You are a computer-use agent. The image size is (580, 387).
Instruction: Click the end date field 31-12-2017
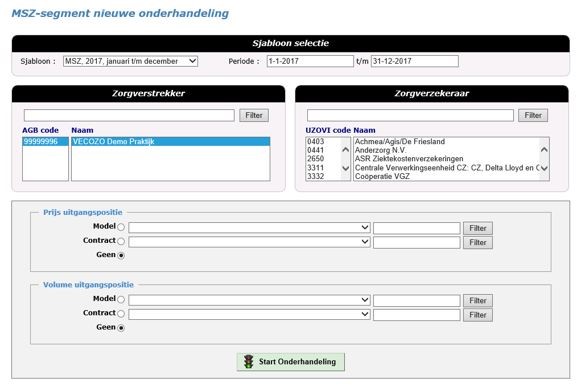[x=415, y=61]
